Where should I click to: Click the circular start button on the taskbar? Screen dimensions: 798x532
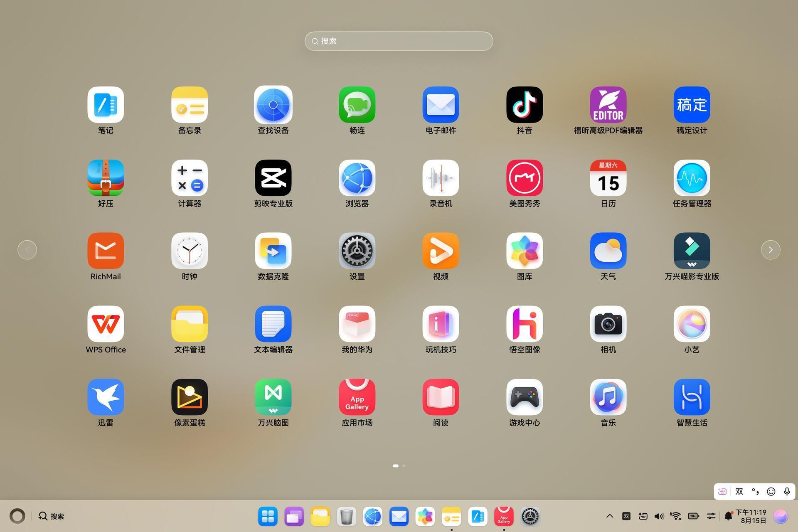coord(17,516)
